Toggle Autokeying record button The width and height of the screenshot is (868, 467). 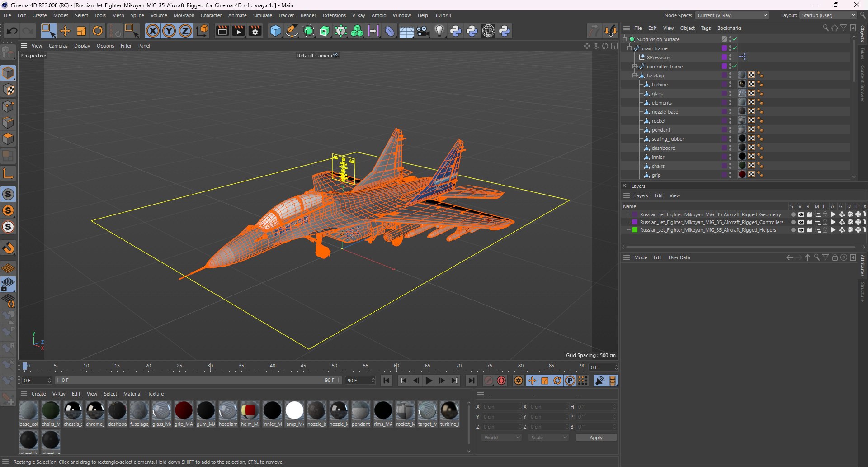tap(501, 381)
